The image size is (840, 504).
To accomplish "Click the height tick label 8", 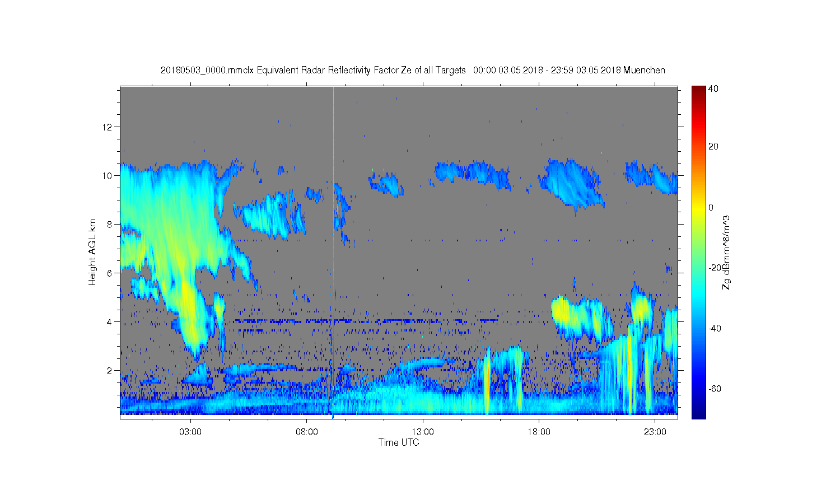I will pos(110,224).
